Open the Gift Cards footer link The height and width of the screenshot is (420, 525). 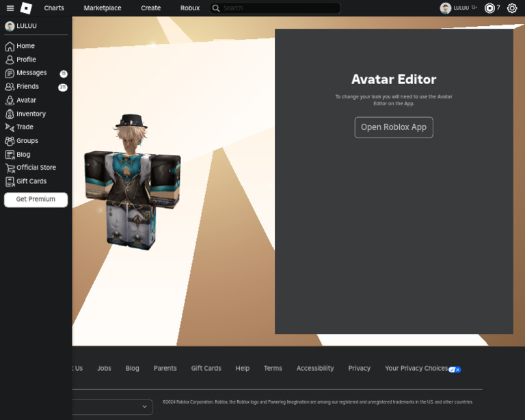[206, 368]
